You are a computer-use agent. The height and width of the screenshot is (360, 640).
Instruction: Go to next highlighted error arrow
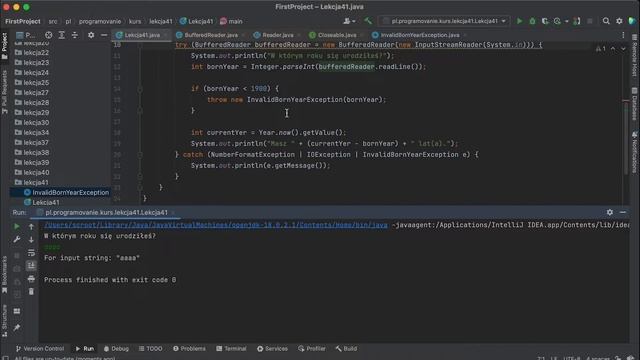623,49
